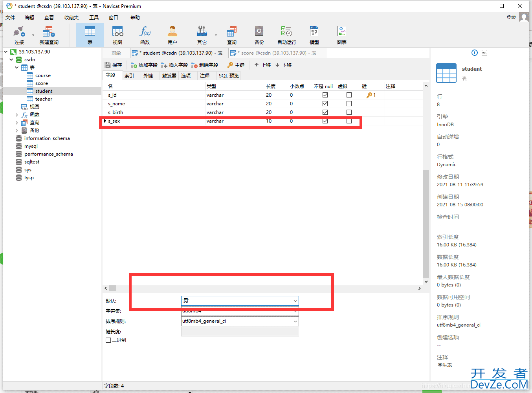Open the Collation utf8mb4_general_ci dropdown
Image resolution: width=532 pixels, height=393 pixels.
click(295, 321)
